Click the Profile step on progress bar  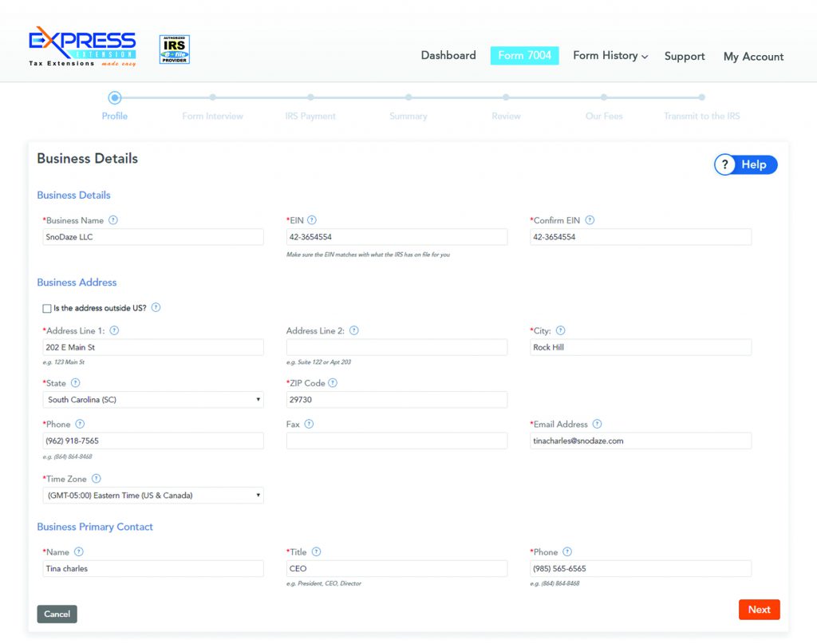(115, 98)
